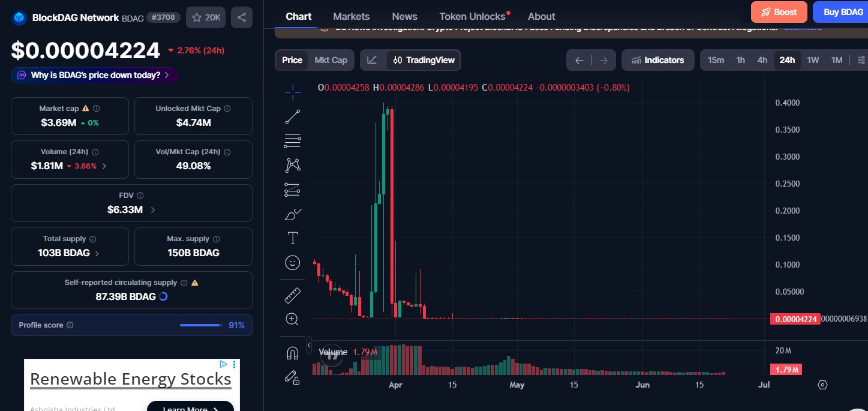Click the Boost button
This screenshot has width=868, height=411.
coord(779,12)
